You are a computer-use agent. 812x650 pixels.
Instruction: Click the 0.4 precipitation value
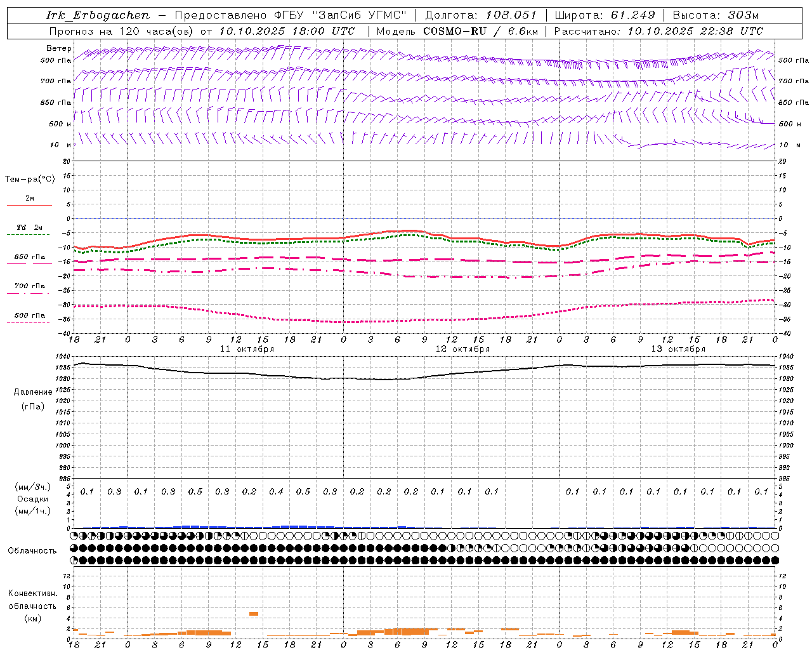(276, 491)
